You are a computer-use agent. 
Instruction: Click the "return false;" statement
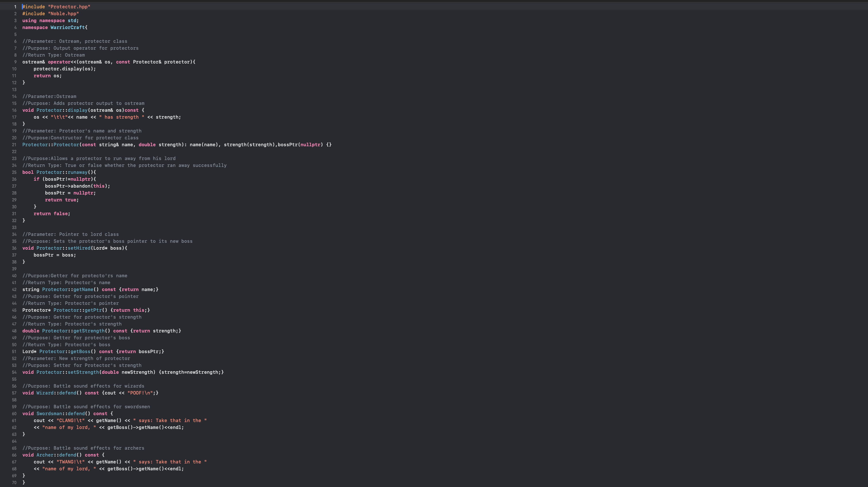[52, 214]
